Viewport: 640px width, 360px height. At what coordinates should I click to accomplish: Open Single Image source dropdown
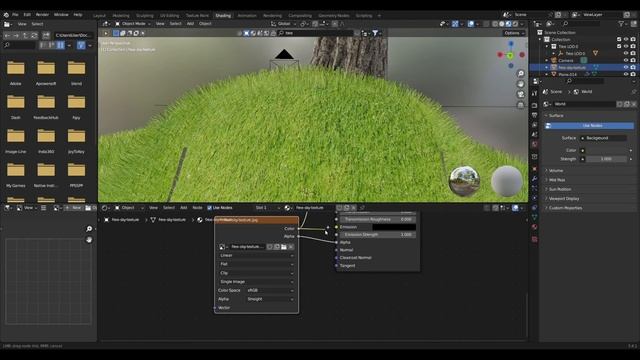pos(256,282)
